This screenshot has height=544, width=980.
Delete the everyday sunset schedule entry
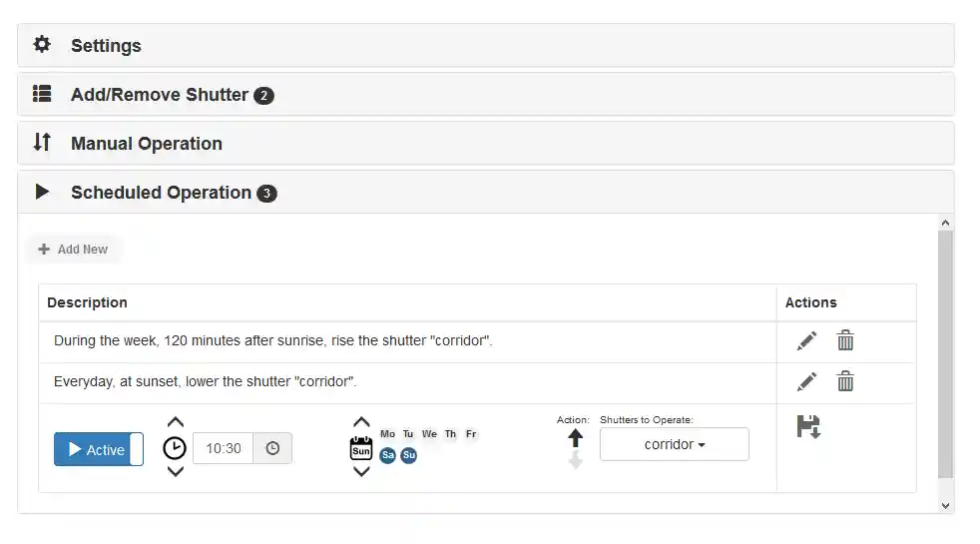(x=845, y=381)
